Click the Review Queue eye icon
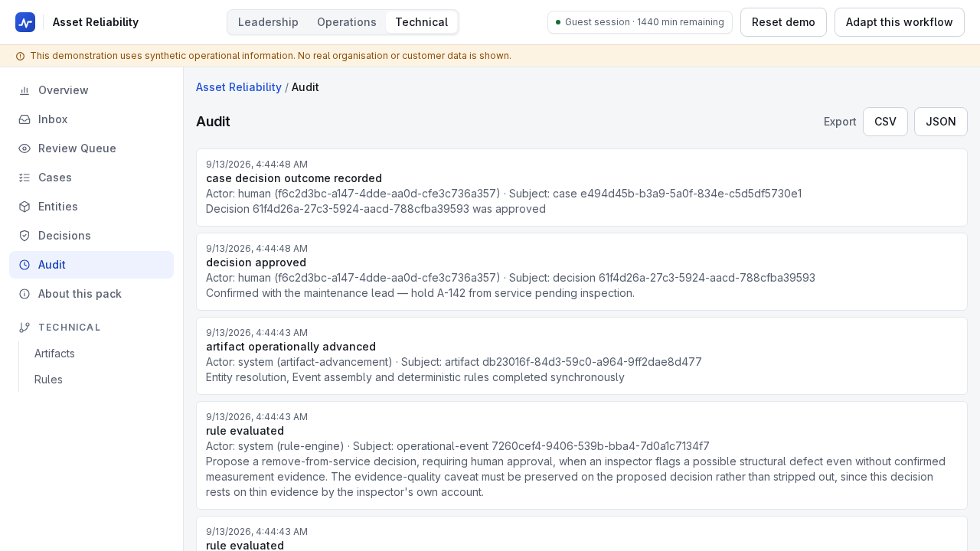 24,148
